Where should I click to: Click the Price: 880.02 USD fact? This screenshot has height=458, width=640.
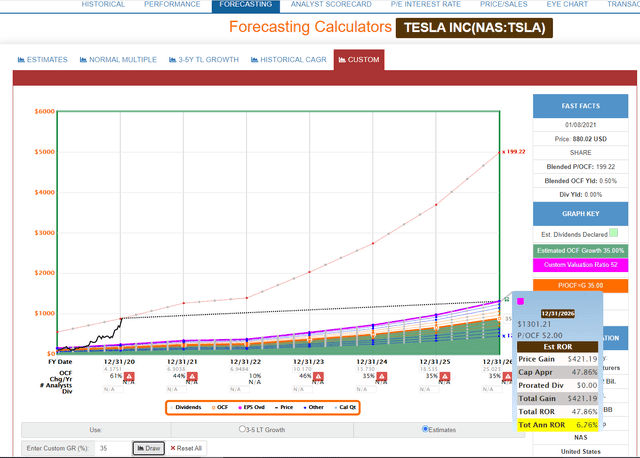580,139
